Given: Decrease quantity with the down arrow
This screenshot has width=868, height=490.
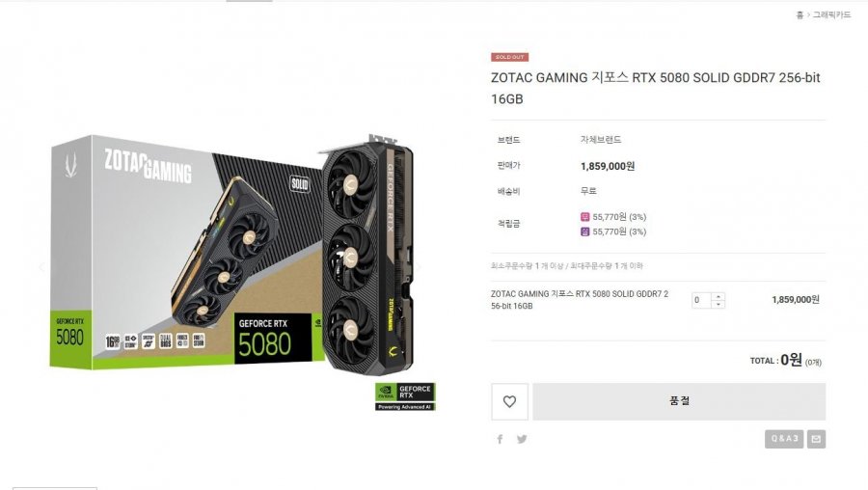Looking at the screenshot, I should (x=718, y=304).
